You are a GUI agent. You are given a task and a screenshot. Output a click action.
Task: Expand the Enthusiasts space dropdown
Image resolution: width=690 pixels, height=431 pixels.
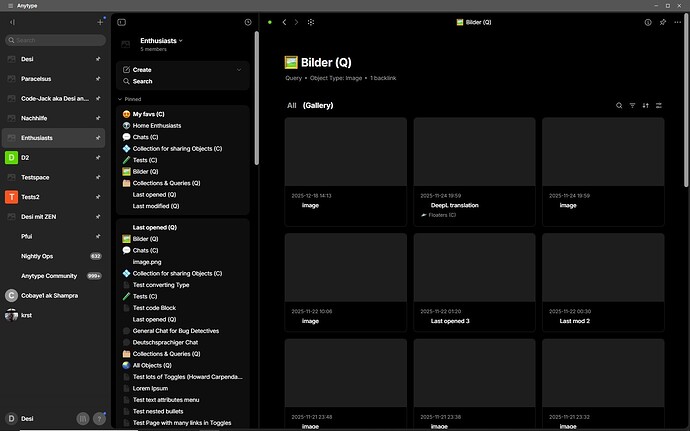click(180, 41)
